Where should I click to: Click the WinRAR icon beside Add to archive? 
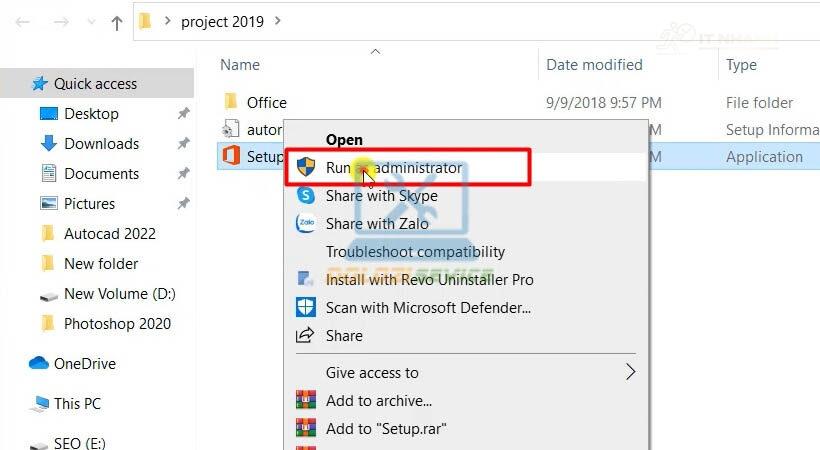306,401
